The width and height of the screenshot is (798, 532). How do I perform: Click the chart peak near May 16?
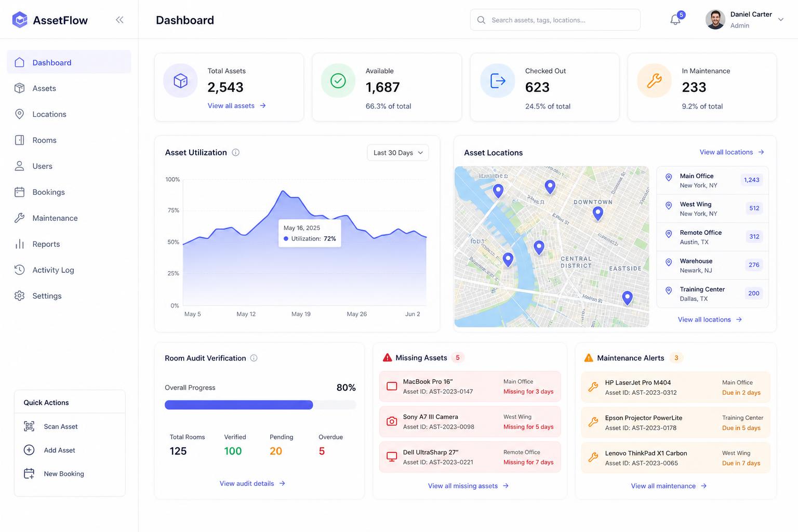[x=283, y=191]
